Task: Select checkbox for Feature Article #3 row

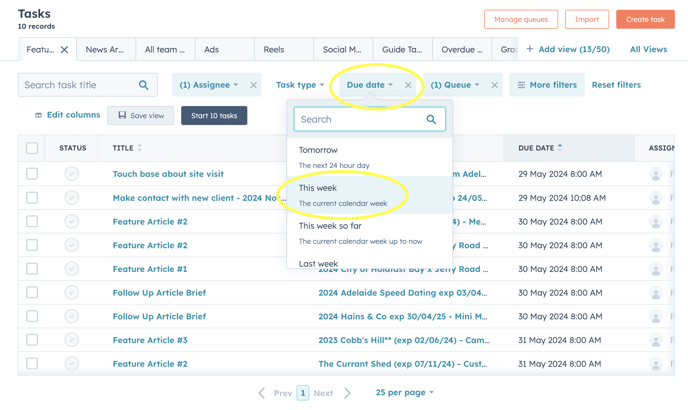Action: tap(32, 340)
